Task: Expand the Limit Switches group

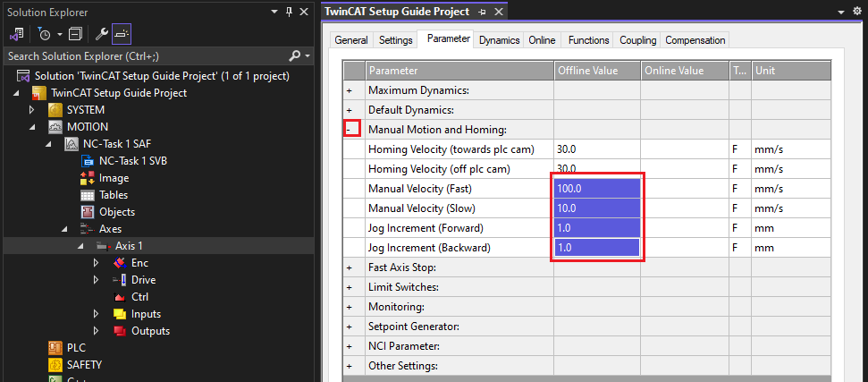Action: 350,287
